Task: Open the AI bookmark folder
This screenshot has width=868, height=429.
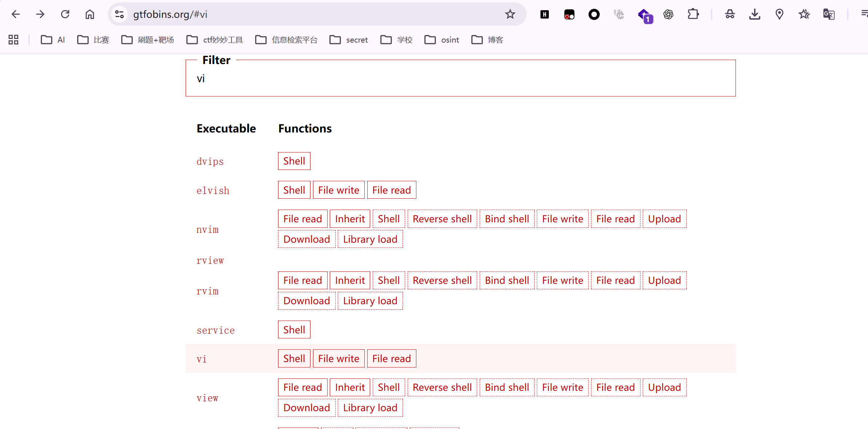Action: point(53,40)
